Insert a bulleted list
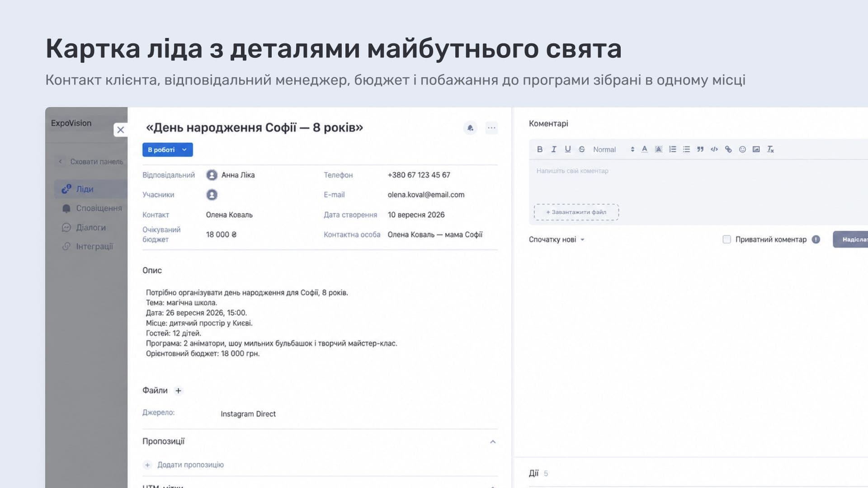This screenshot has height=488, width=868. [x=686, y=150]
